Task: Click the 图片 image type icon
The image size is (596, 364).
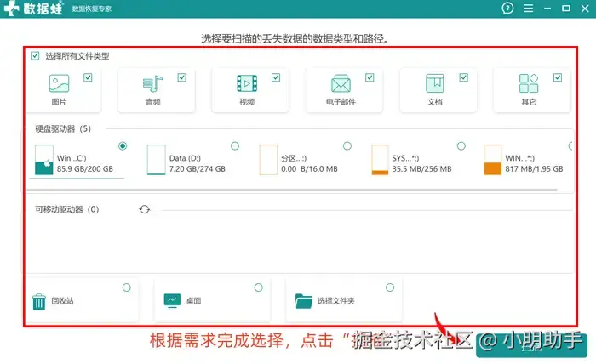Action: 59,83
